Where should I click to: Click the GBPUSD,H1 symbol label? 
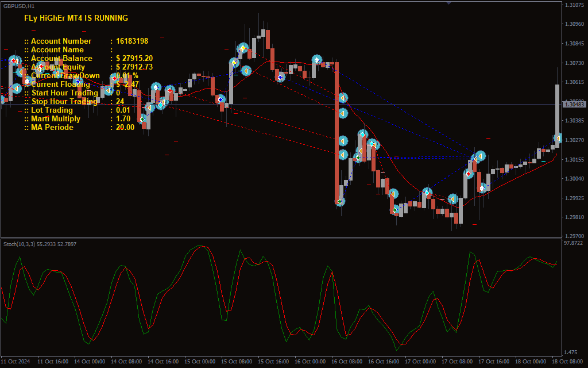[18, 5]
